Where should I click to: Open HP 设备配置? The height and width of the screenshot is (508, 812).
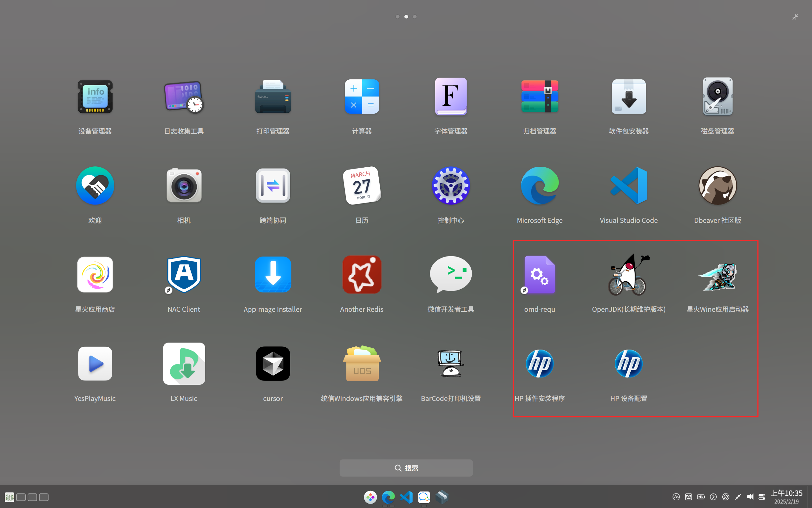pyautogui.click(x=628, y=364)
